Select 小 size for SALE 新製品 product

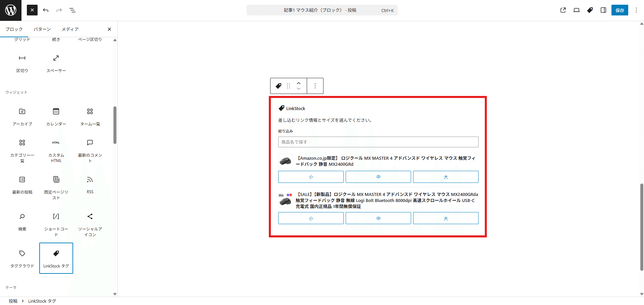(x=311, y=218)
